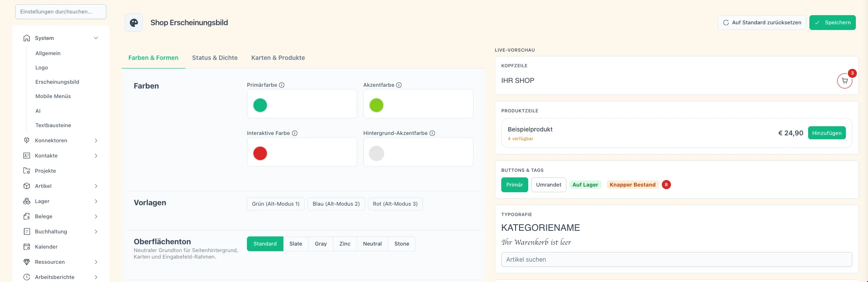This screenshot has width=868, height=282.
Task: Click the Kalender icon in sidebar
Action: tap(26, 247)
